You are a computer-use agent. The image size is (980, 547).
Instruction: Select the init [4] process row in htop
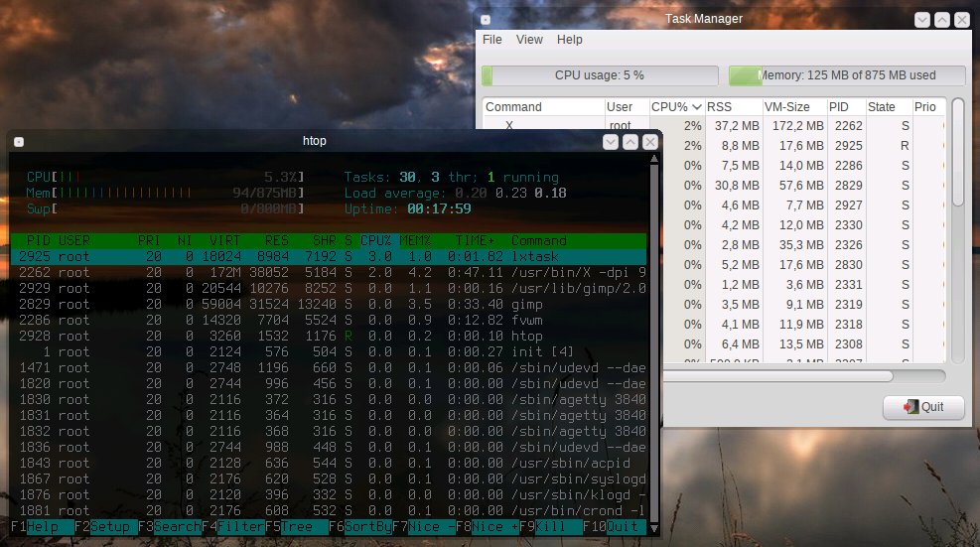coord(328,352)
